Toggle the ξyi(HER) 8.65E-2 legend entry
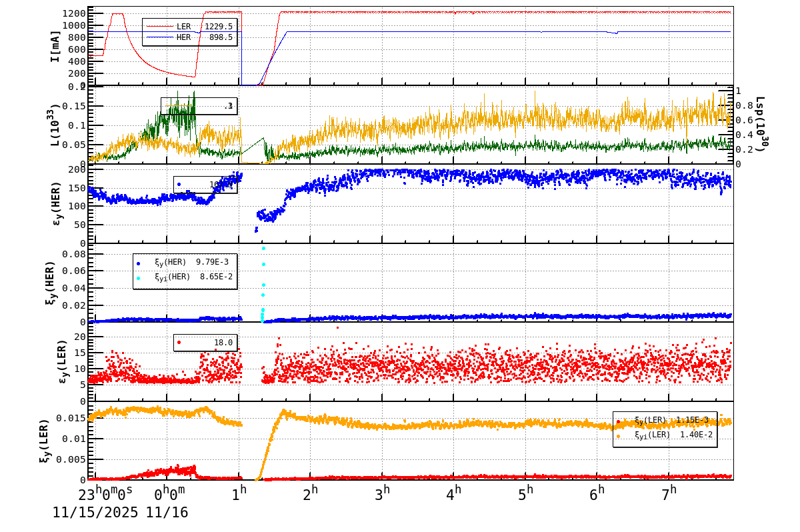Screen dimensions: 800x532 click(x=193, y=277)
